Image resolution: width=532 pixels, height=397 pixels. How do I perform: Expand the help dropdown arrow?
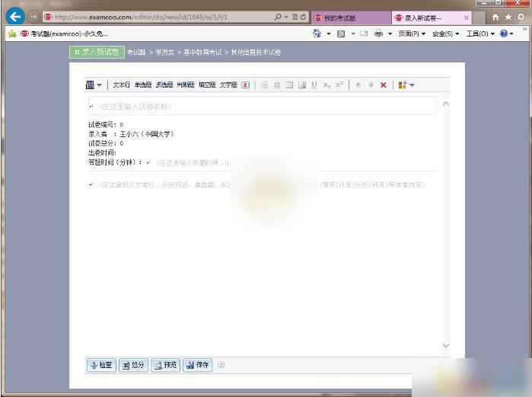point(511,34)
